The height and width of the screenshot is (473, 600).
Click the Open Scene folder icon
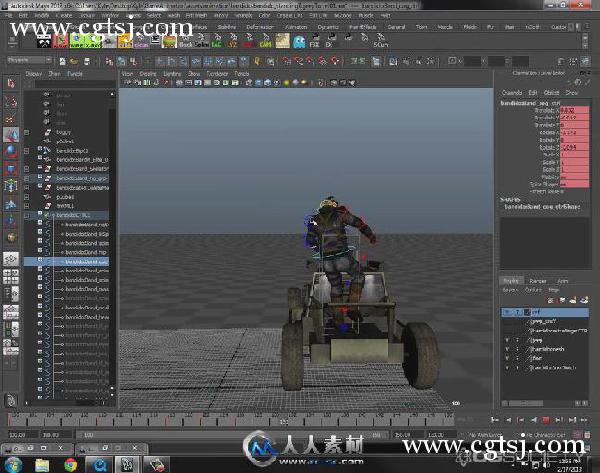click(74, 61)
